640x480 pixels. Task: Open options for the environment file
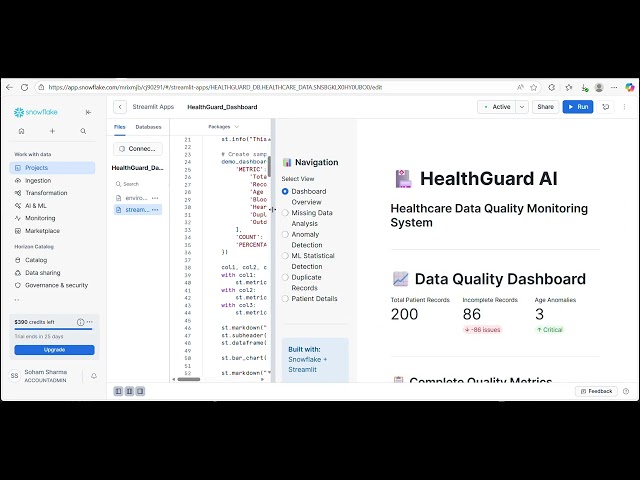[155, 198]
